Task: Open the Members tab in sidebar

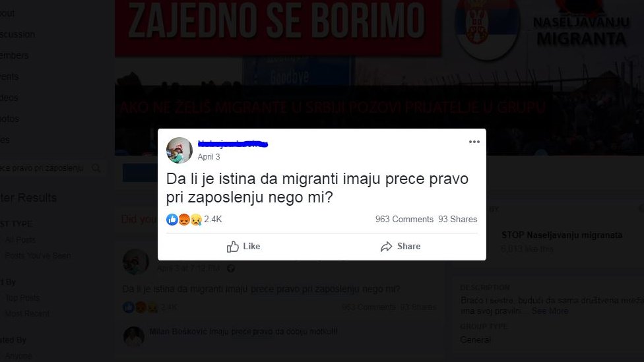Action: coord(15,55)
